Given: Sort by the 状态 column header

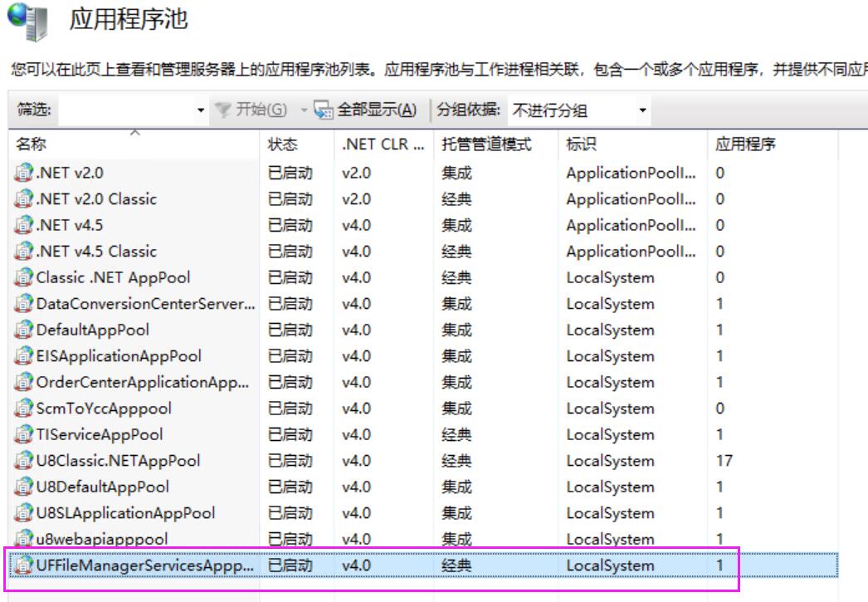Looking at the screenshot, I should pos(283,145).
